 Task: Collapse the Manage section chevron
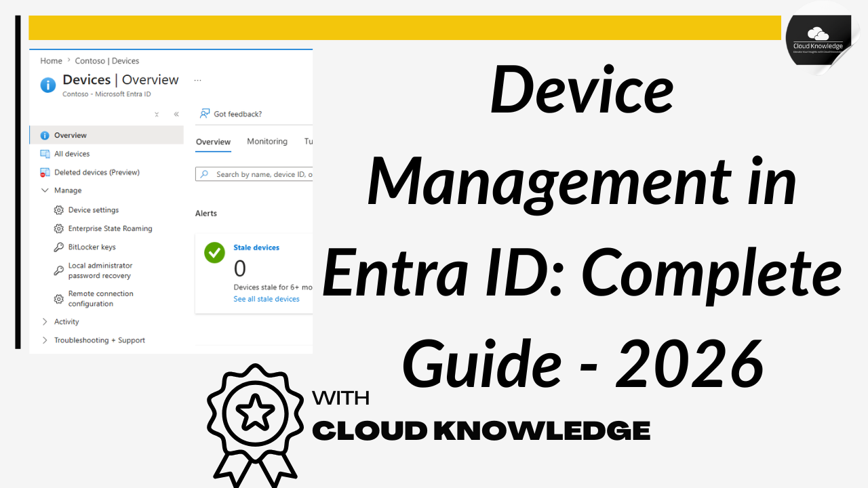point(45,190)
